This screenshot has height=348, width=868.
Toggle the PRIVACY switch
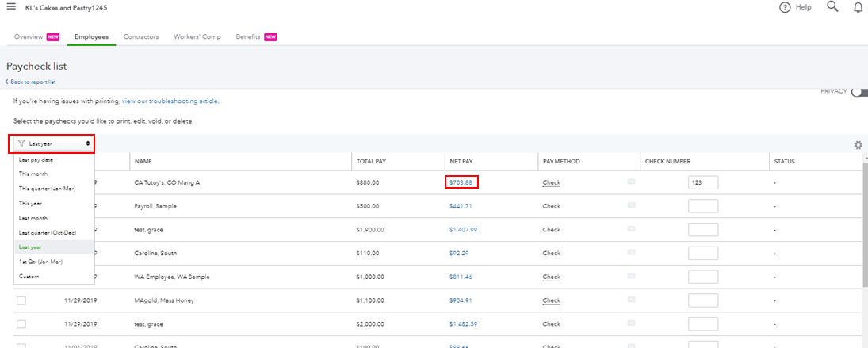pos(858,92)
